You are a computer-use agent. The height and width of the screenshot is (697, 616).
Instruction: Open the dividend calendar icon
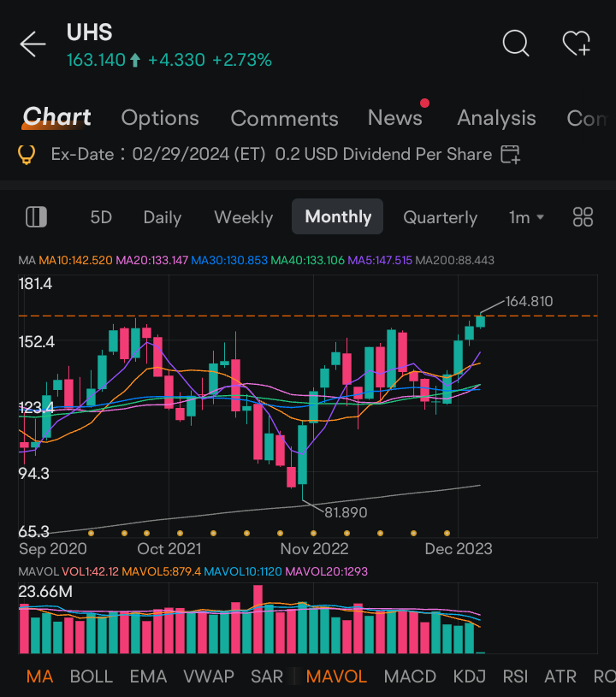(x=511, y=155)
